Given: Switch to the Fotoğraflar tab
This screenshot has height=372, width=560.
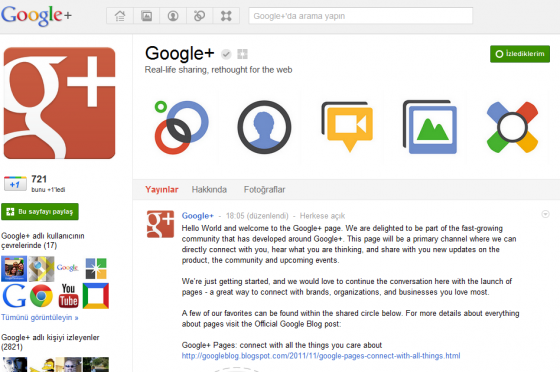Looking at the screenshot, I should [264, 190].
